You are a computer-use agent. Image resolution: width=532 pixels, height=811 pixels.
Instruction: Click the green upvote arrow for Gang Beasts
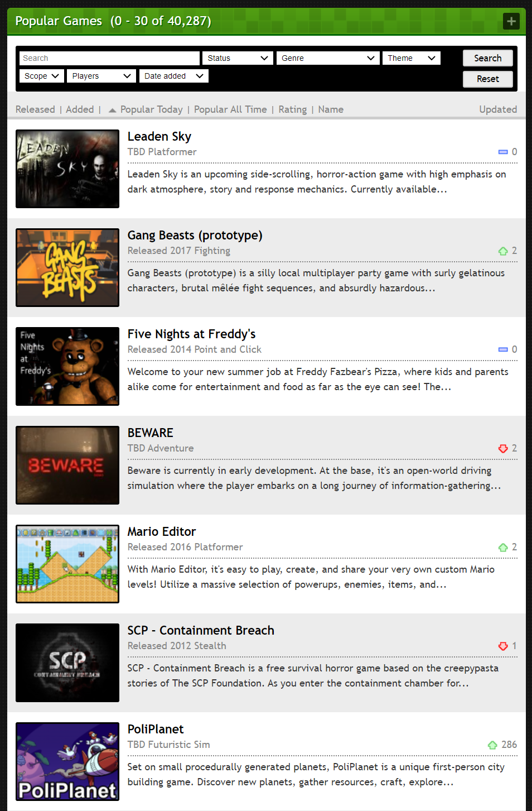[503, 251]
